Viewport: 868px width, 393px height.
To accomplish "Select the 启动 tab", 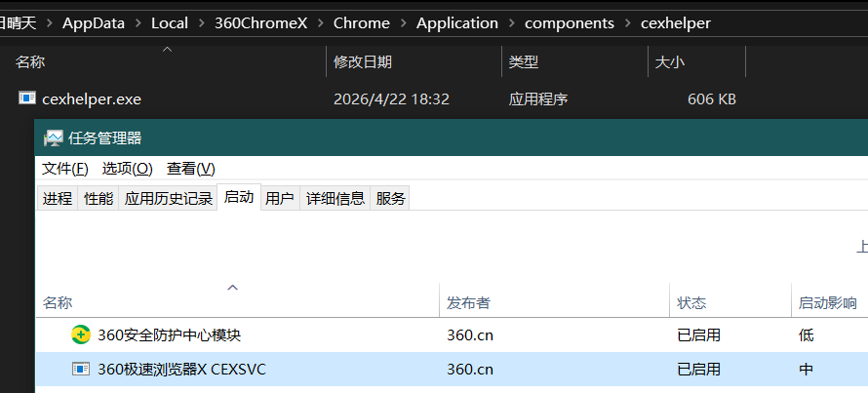I will [239, 197].
